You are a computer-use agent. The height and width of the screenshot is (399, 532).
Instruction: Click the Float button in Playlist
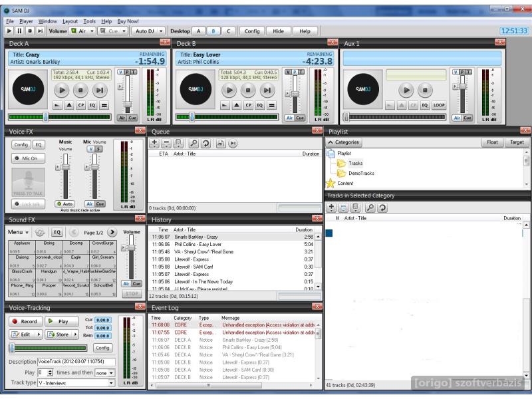coord(492,142)
